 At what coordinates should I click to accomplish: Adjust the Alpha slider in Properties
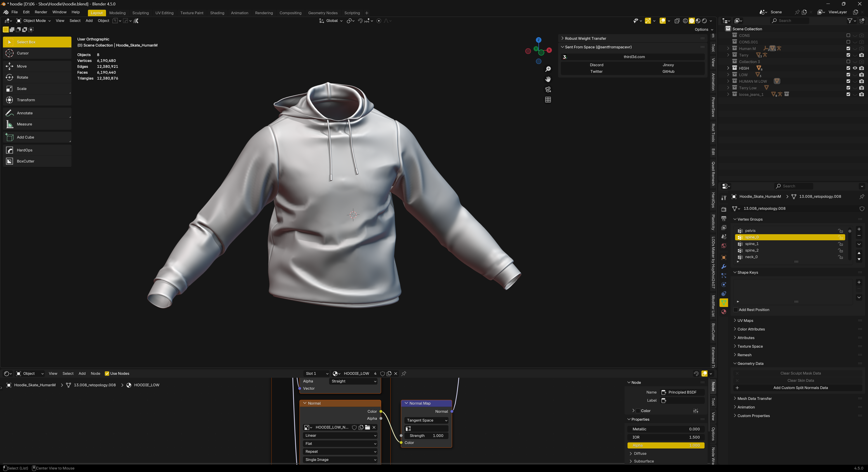(x=665, y=445)
